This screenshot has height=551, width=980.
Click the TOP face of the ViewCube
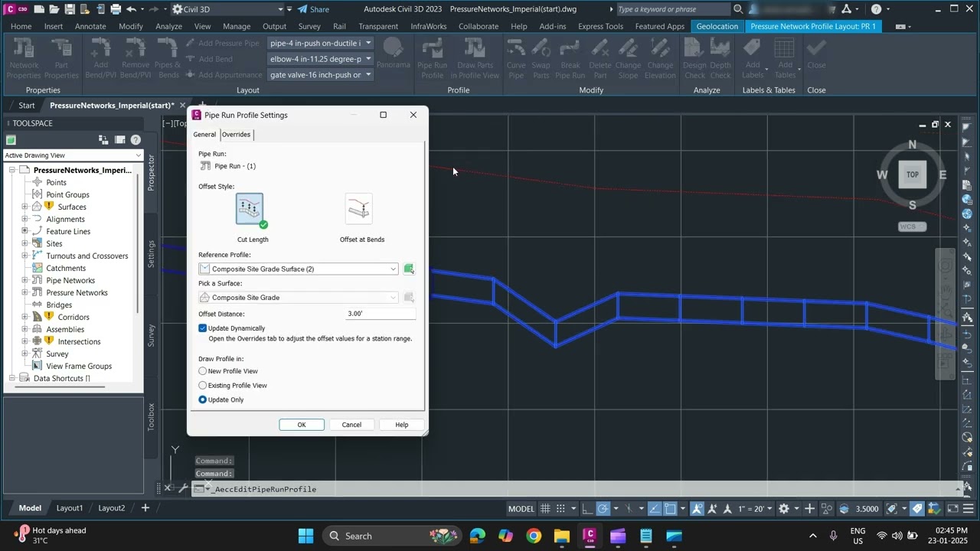[x=912, y=174]
